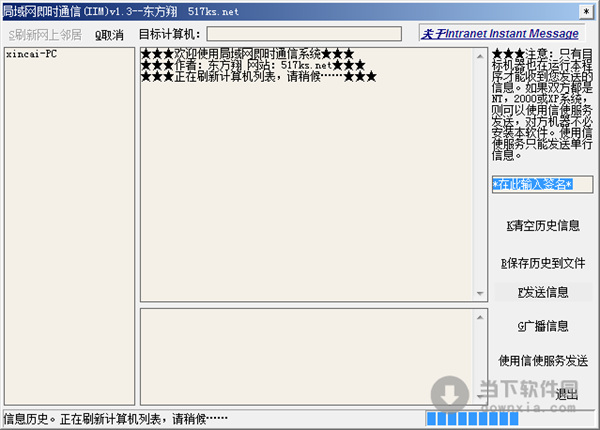This screenshot has width=600, height=430.
Task: Click the title bar * button
Action: click(586, 11)
